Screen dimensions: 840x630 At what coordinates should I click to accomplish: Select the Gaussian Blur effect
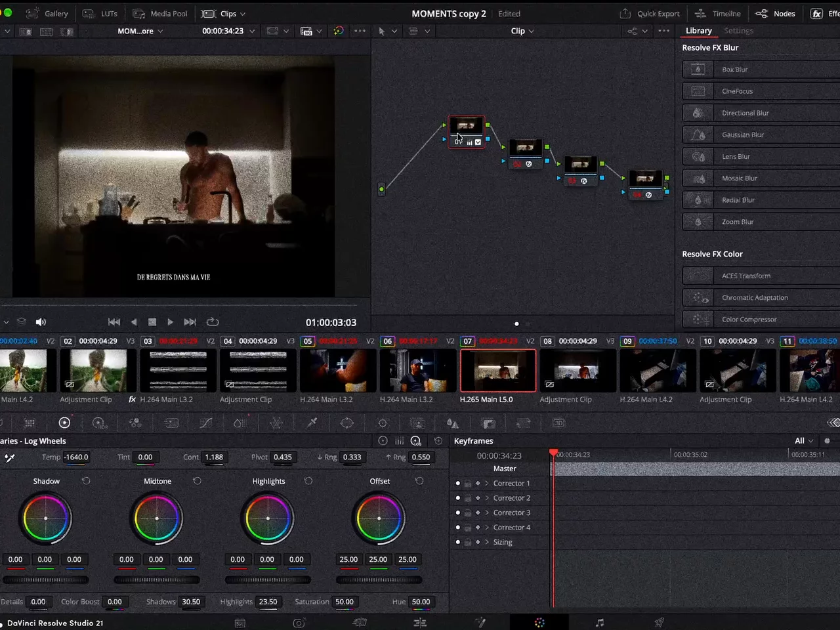tap(761, 135)
